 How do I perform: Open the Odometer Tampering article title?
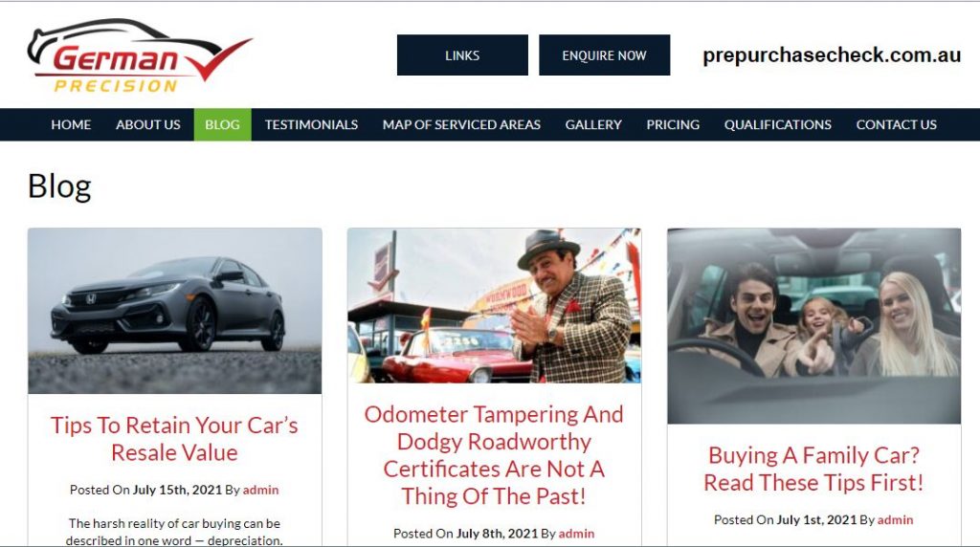494,455
